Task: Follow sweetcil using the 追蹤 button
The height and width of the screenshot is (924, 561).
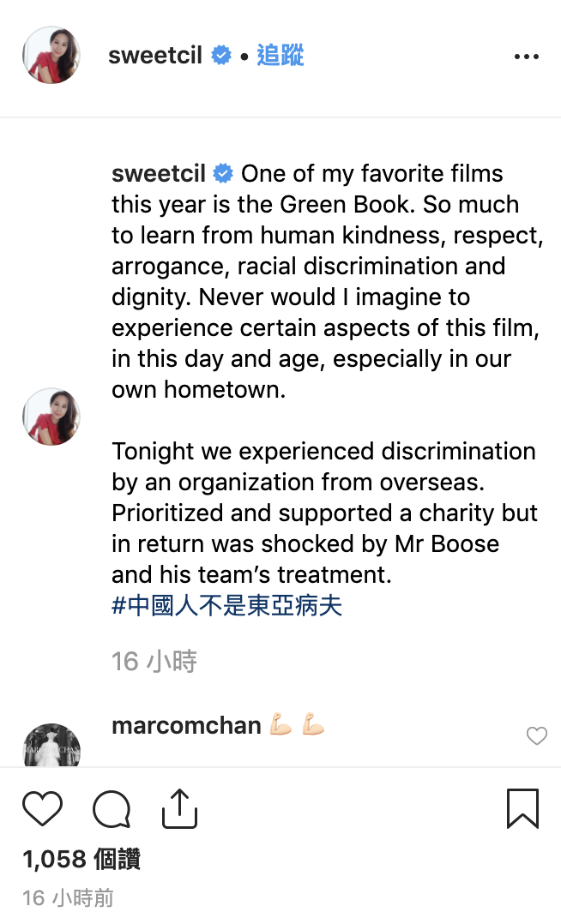Action: (280, 56)
